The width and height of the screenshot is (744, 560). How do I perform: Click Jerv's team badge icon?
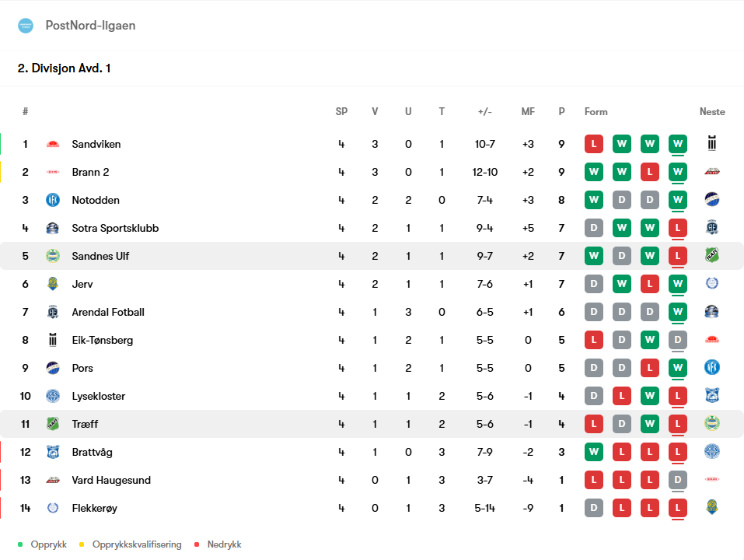pos(53,284)
